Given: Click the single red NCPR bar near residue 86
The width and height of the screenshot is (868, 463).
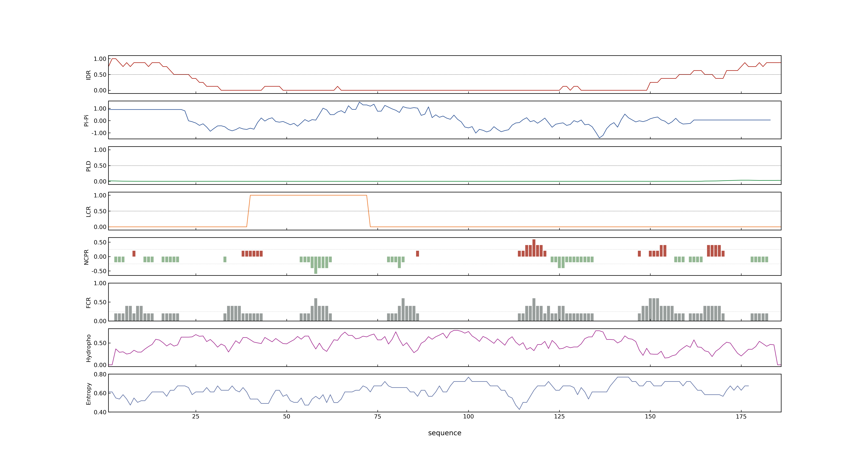Looking at the screenshot, I should point(417,254).
